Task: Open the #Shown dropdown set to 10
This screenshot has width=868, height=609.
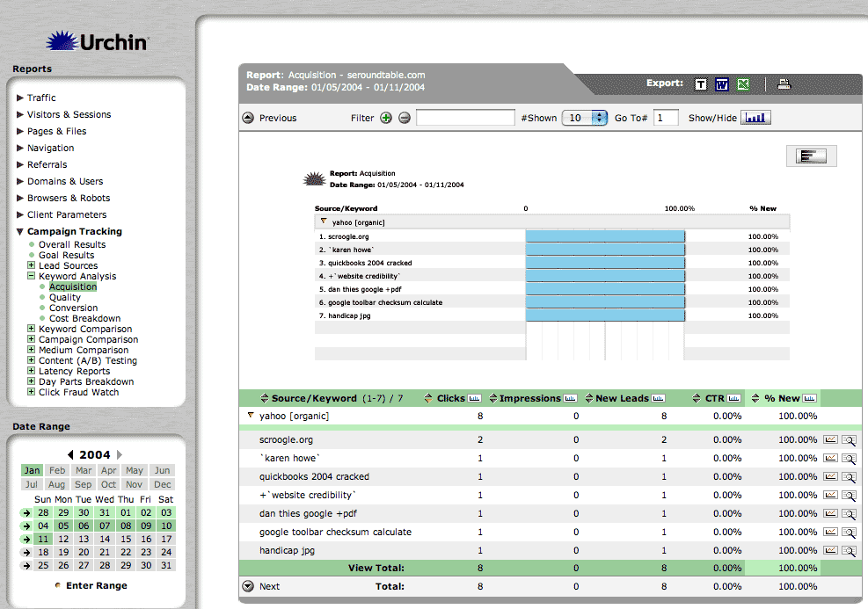Action: point(585,118)
